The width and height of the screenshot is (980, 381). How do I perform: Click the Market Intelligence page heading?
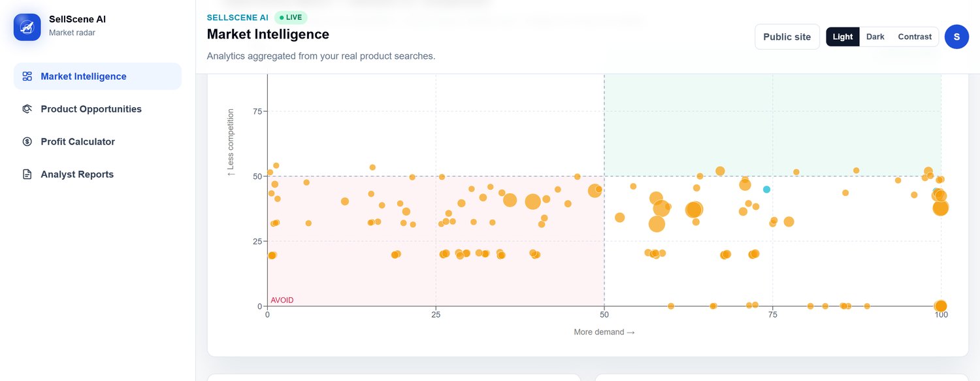(x=268, y=34)
